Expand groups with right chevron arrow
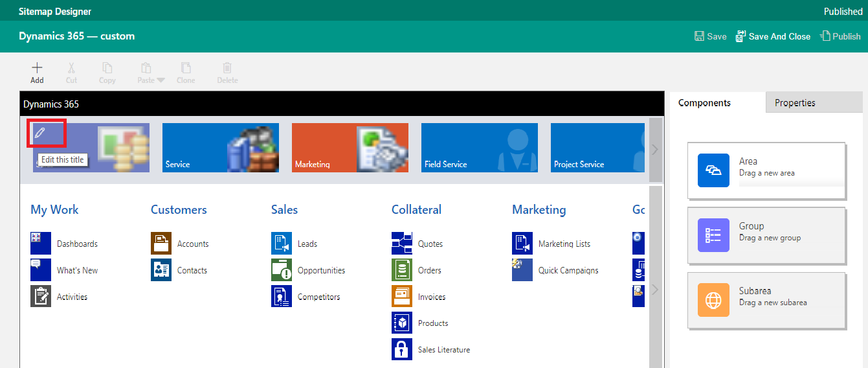Screen dimensions: 868x368 [655, 289]
